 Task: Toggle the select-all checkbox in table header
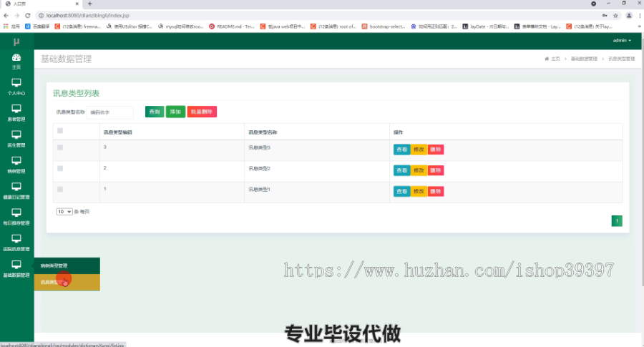60,131
